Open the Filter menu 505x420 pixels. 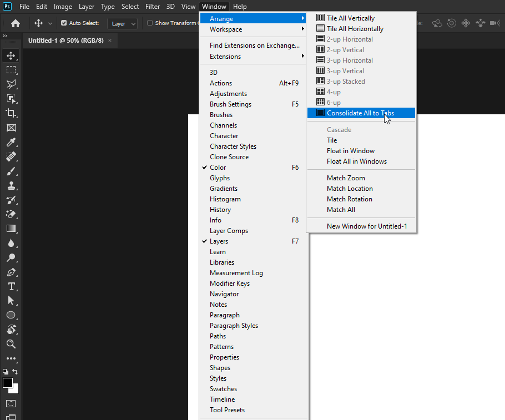click(x=152, y=6)
